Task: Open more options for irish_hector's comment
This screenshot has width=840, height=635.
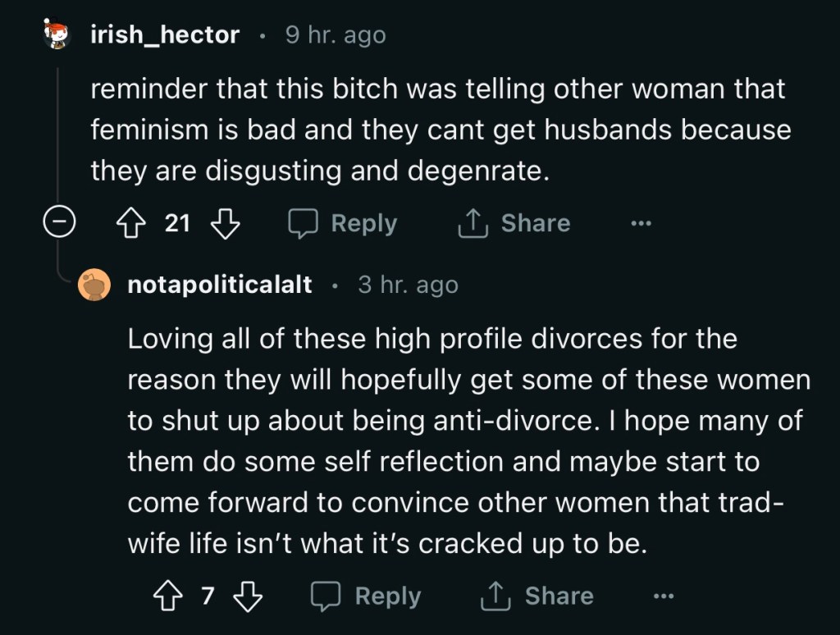Action: click(x=641, y=223)
